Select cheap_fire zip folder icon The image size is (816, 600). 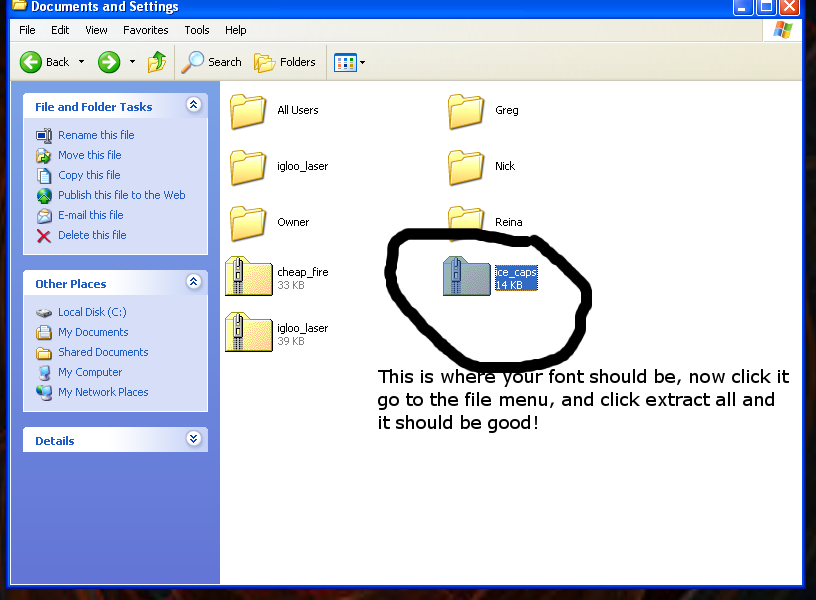click(249, 276)
